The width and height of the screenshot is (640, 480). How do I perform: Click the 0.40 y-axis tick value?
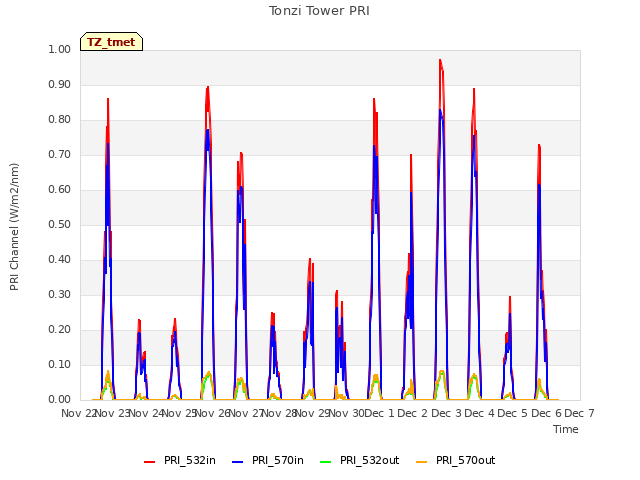[x=60, y=260]
